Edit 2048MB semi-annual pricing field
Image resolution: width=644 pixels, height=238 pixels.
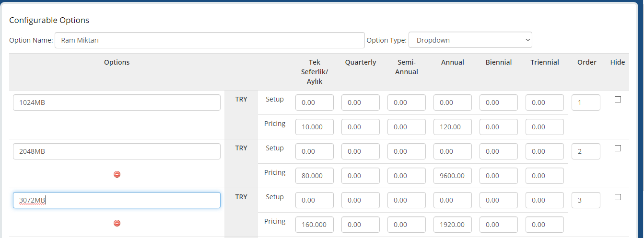click(x=407, y=176)
